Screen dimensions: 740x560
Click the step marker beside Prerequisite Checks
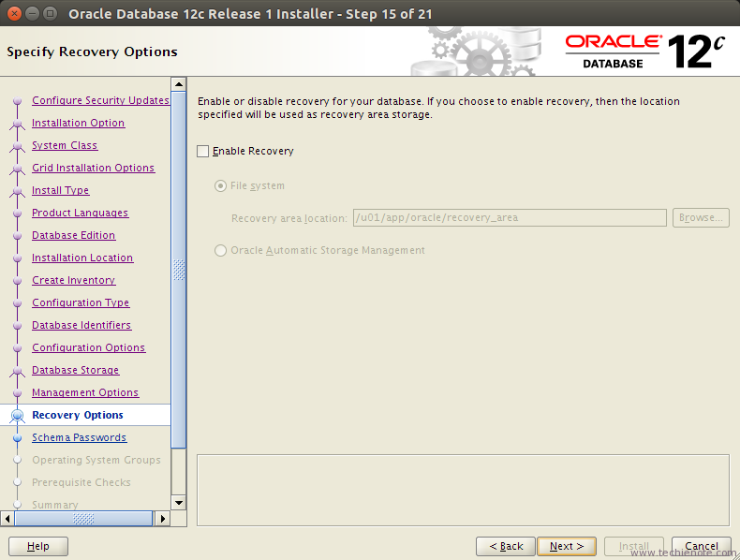pyautogui.click(x=18, y=482)
